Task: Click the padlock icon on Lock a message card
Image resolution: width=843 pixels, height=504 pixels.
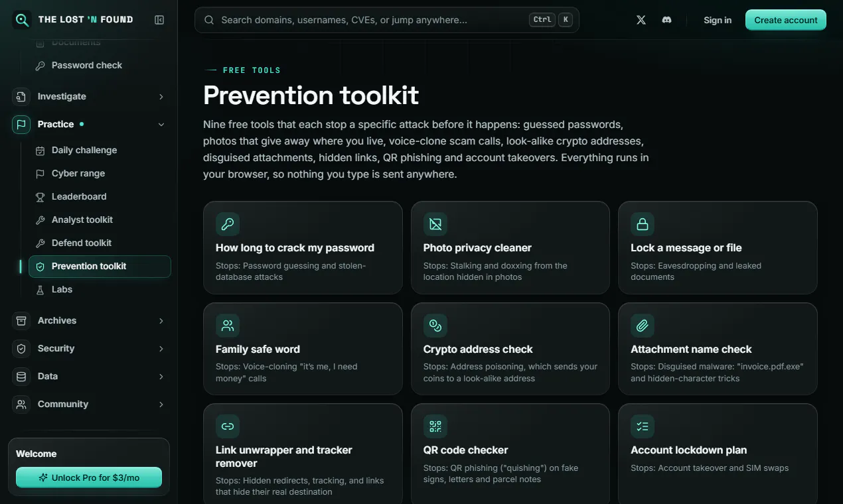Action: (643, 224)
